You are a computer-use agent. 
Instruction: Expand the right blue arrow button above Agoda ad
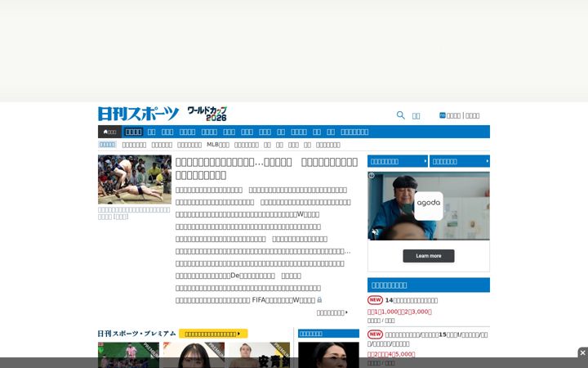(x=460, y=161)
